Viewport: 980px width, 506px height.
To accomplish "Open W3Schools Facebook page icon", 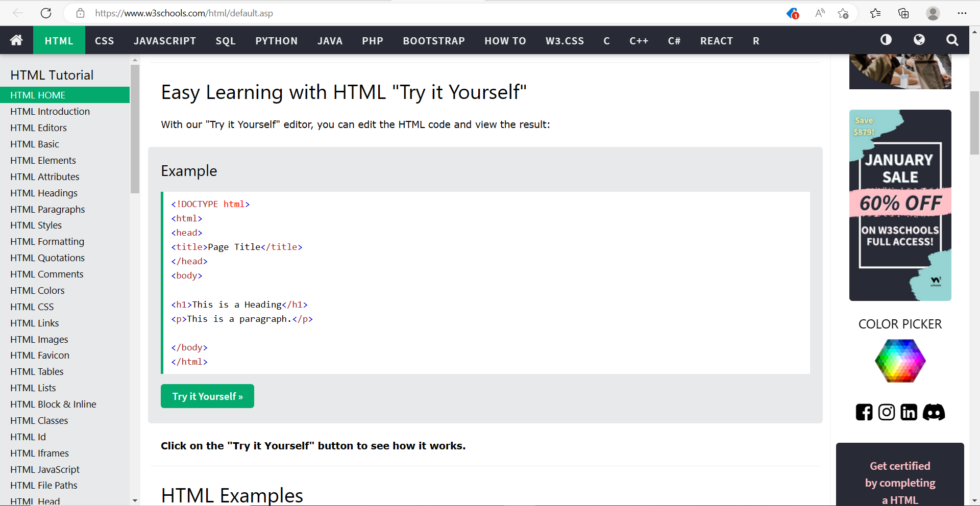I will tap(864, 412).
